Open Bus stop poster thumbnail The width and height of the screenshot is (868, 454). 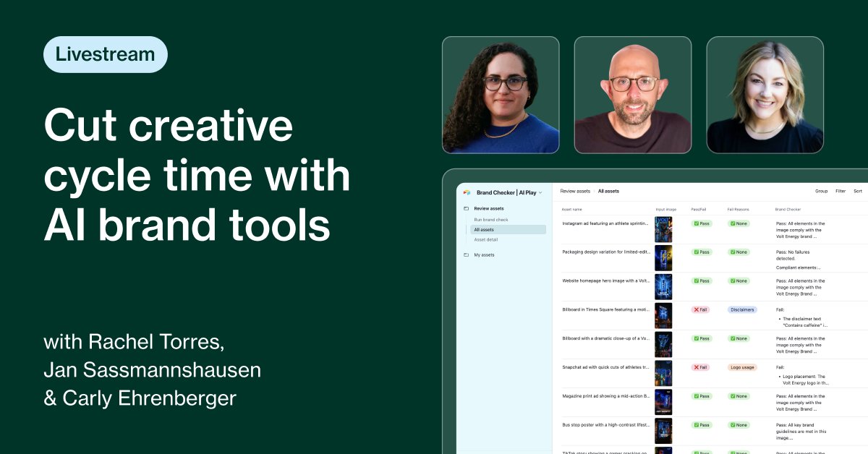663,432
